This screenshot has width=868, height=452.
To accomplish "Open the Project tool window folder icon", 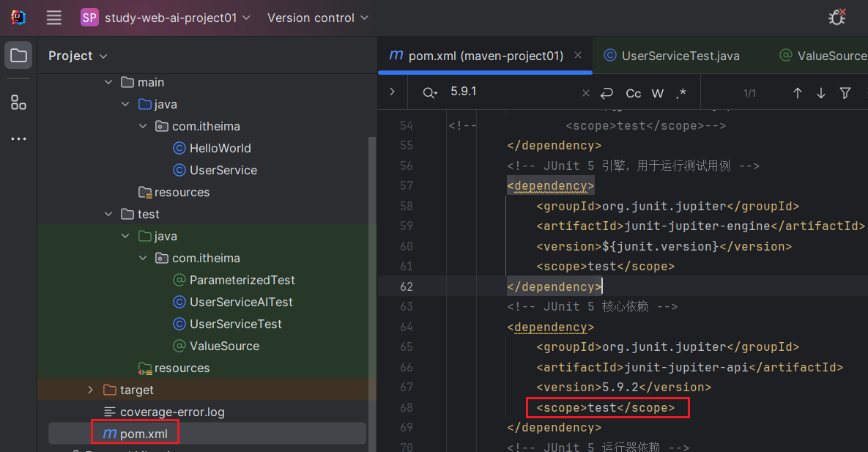I will 18,56.
